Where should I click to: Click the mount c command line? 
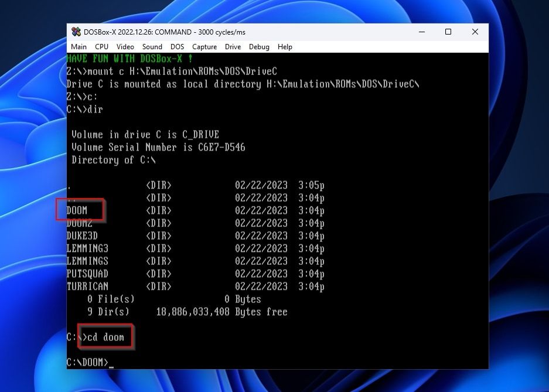[x=172, y=71]
